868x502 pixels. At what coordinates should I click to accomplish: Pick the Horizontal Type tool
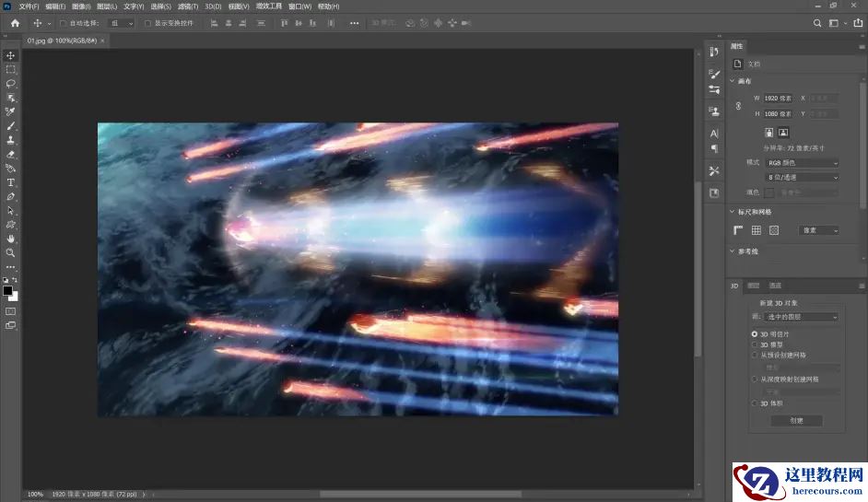click(x=11, y=182)
